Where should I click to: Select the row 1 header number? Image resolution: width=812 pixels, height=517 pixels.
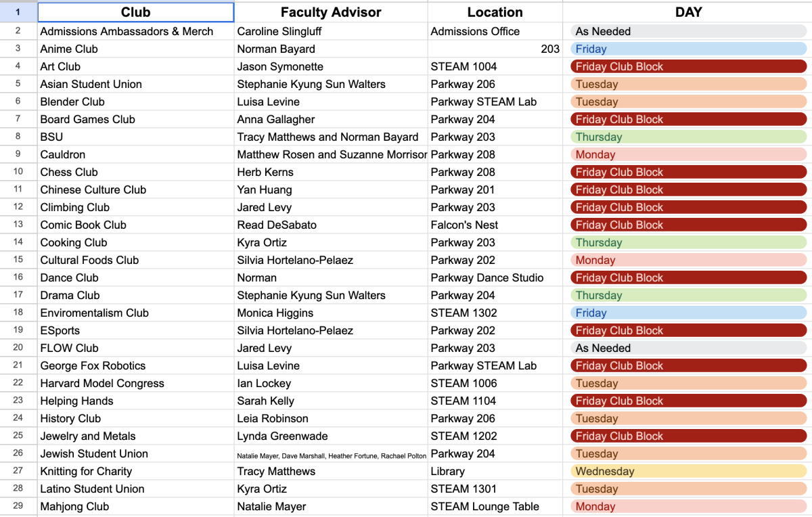pos(18,12)
